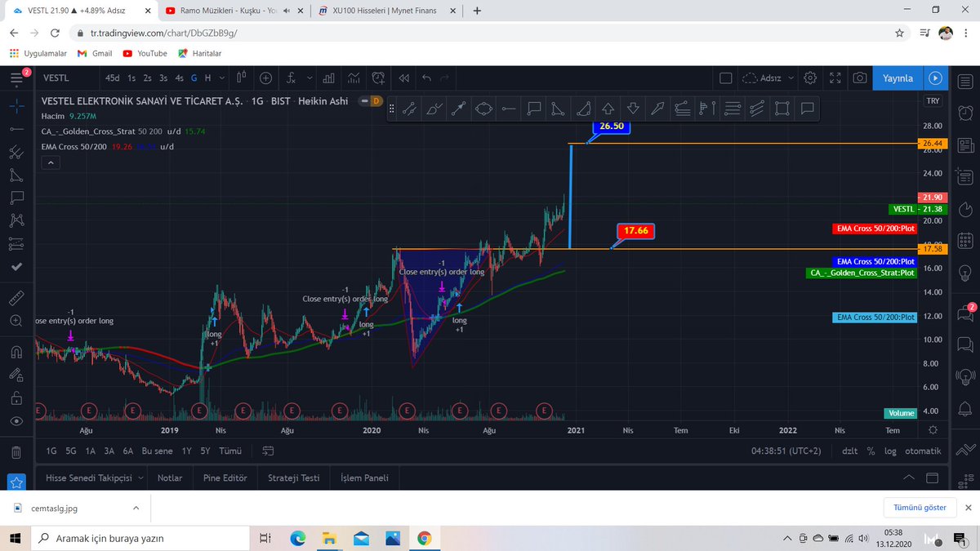This screenshot has width=980, height=551.
Task: Enter fullscreen mode icon
Action: click(835, 78)
